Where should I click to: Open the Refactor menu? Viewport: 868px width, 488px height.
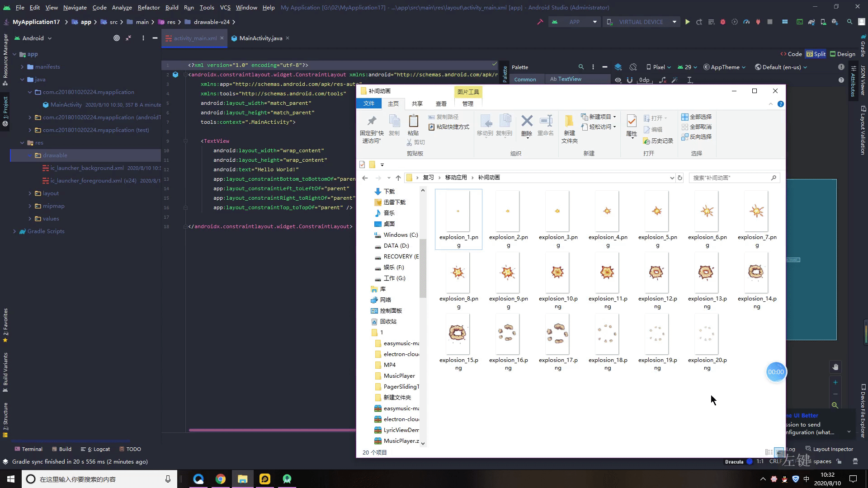point(149,7)
